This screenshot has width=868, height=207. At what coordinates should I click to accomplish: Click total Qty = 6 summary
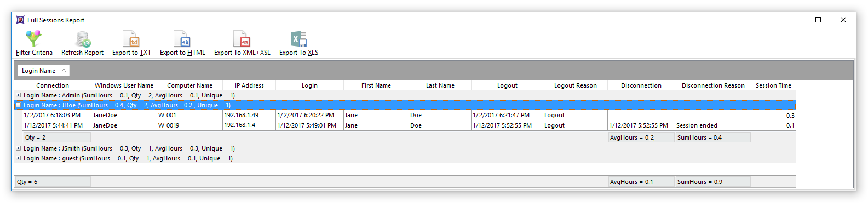(53, 182)
